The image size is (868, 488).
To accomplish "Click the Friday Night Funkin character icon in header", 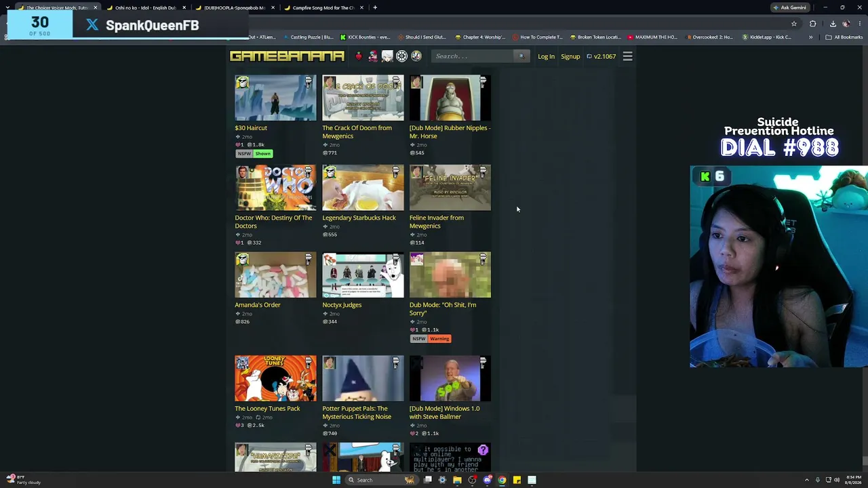I will pyautogui.click(x=373, y=56).
